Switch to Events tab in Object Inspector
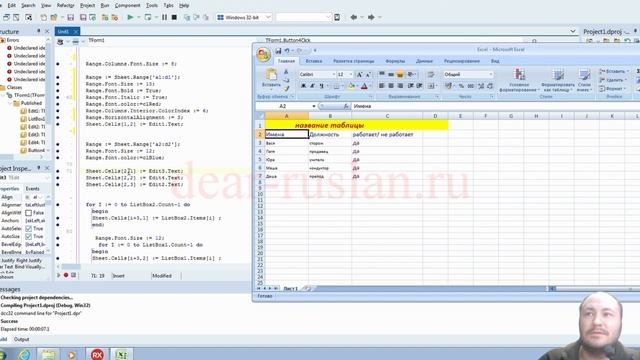Screen dimensions: 640x360 click(x=33, y=189)
